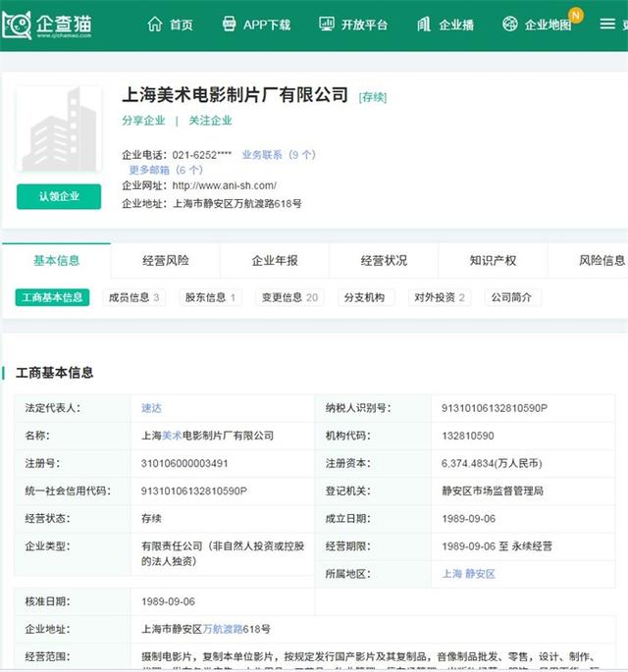This screenshot has height=672, width=628.
Task: Select 股东信息 1 sub-tab
Action: [x=210, y=297]
